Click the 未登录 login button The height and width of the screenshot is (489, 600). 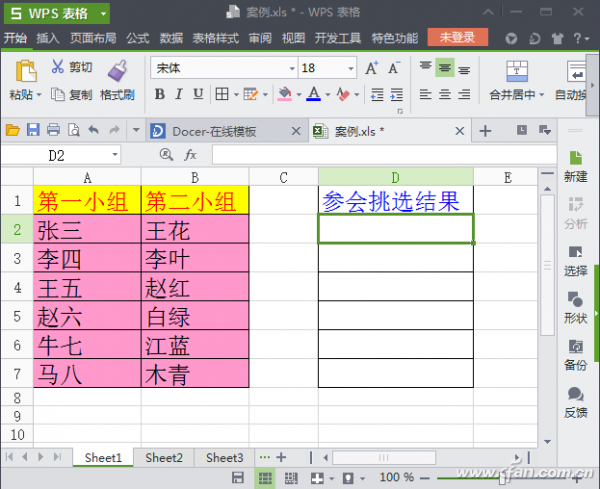coord(458,37)
